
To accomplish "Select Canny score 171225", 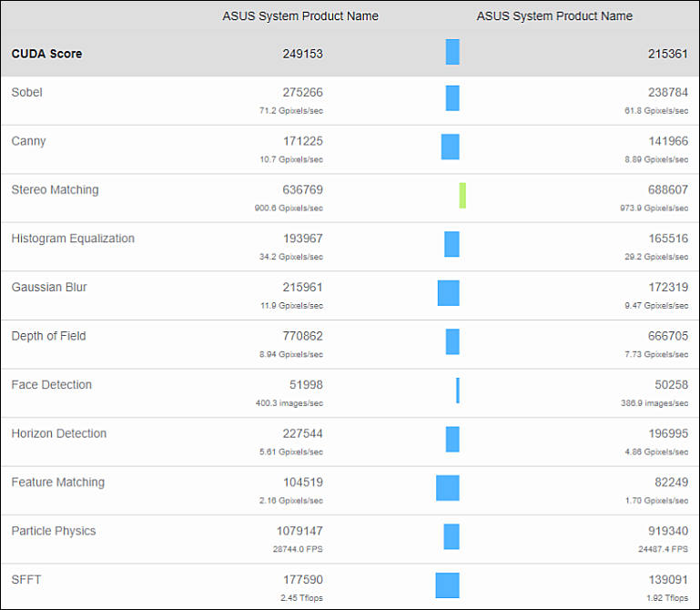I will click(303, 141).
